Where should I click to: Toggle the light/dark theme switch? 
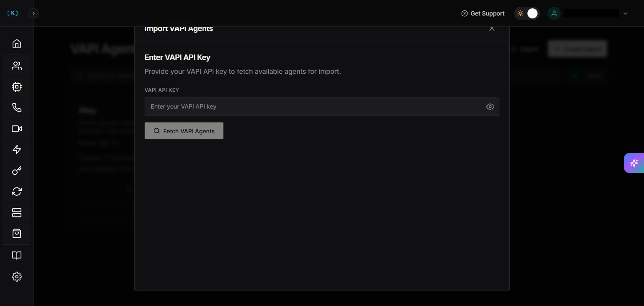click(x=527, y=13)
